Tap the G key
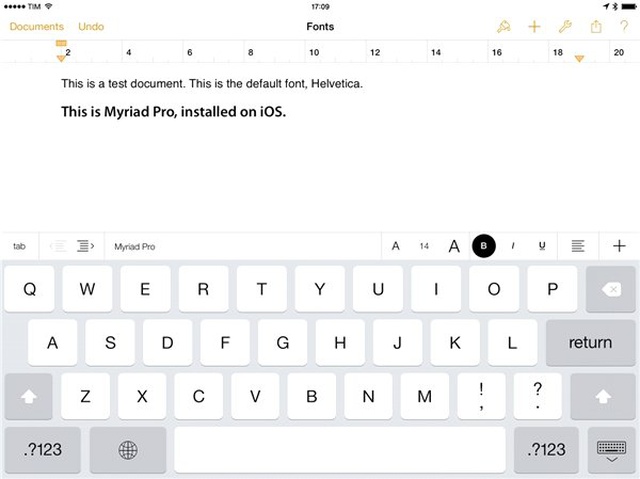Screen dimensions: 640x479 (x=282, y=342)
